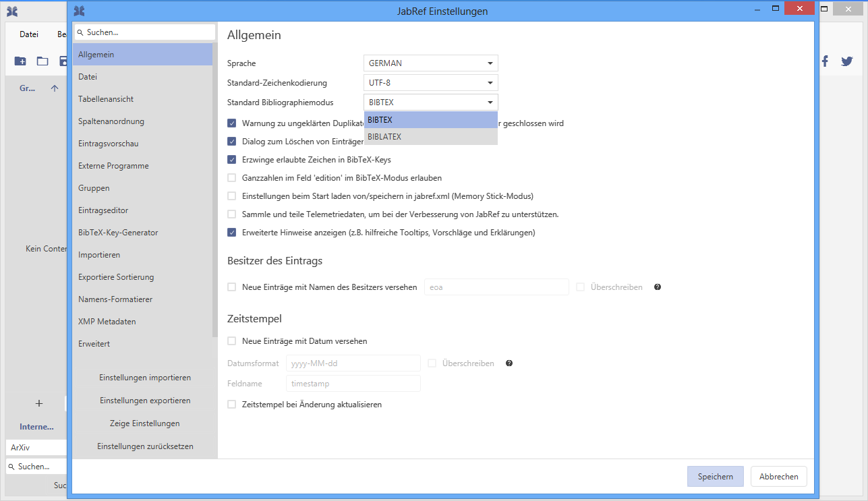Toggle the 'Dialog zum Löschen von Einträgen' checkbox
This screenshot has width=868, height=501.
(232, 142)
